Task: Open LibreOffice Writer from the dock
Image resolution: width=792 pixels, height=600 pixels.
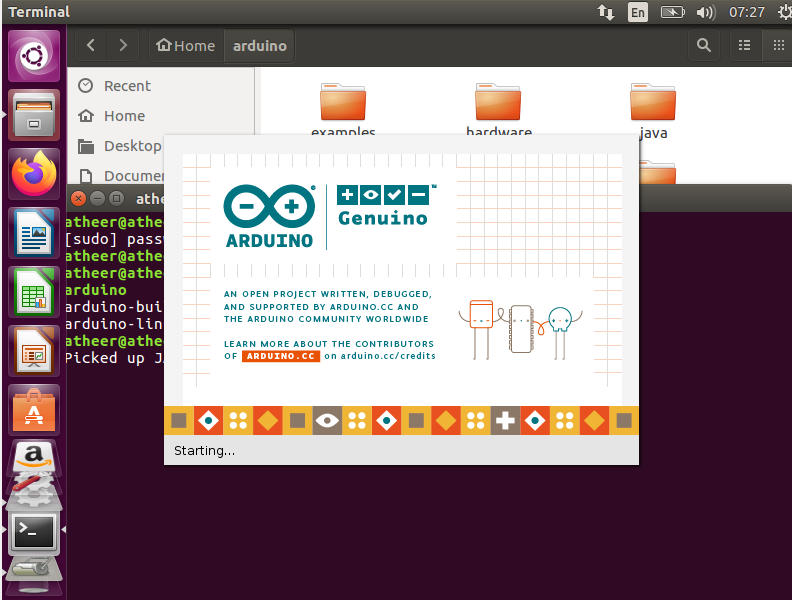Action: point(34,233)
